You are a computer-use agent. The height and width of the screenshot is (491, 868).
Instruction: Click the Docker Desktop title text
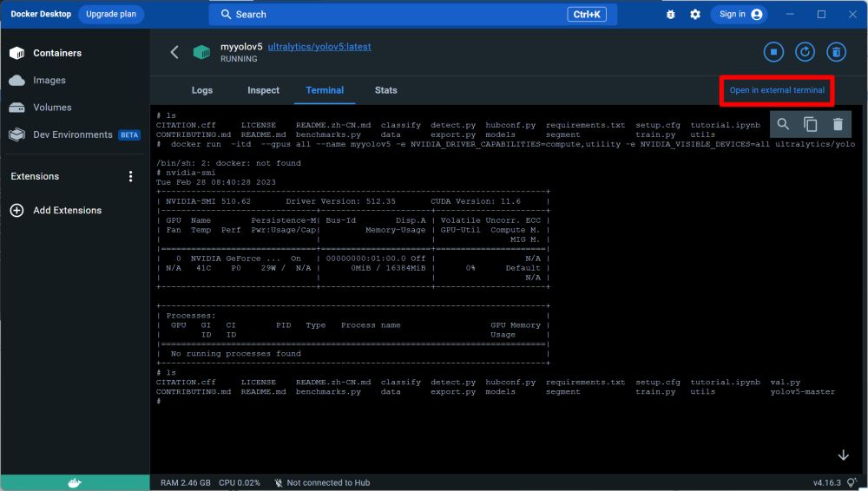41,14
